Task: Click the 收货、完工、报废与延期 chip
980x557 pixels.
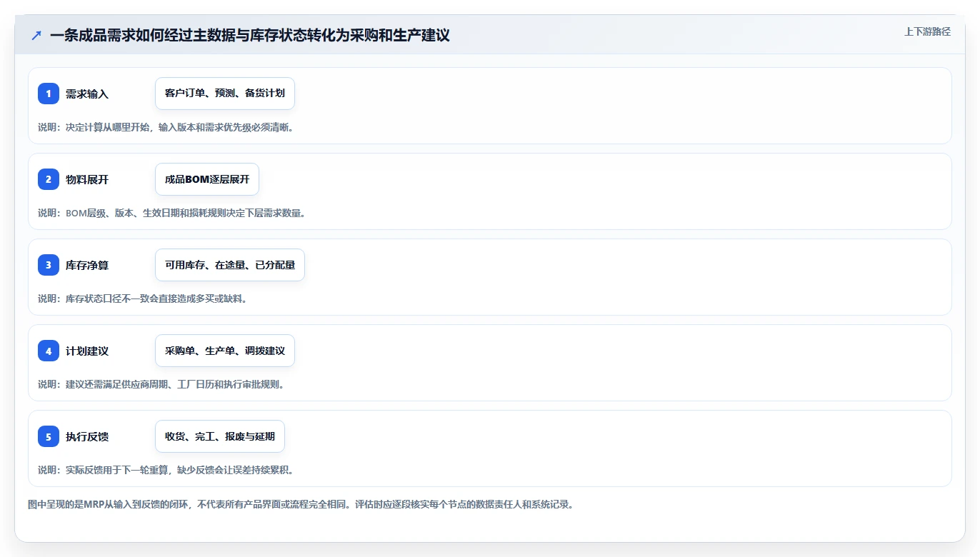Action: tap(220, 436)
